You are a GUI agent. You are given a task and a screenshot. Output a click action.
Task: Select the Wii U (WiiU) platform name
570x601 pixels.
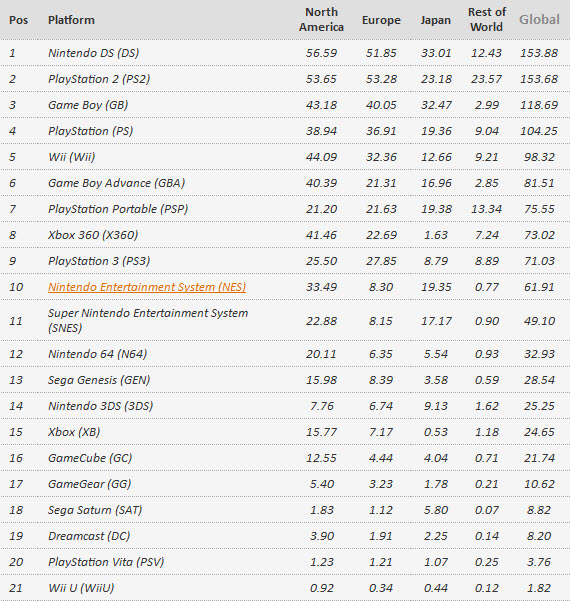pos(81,588)
